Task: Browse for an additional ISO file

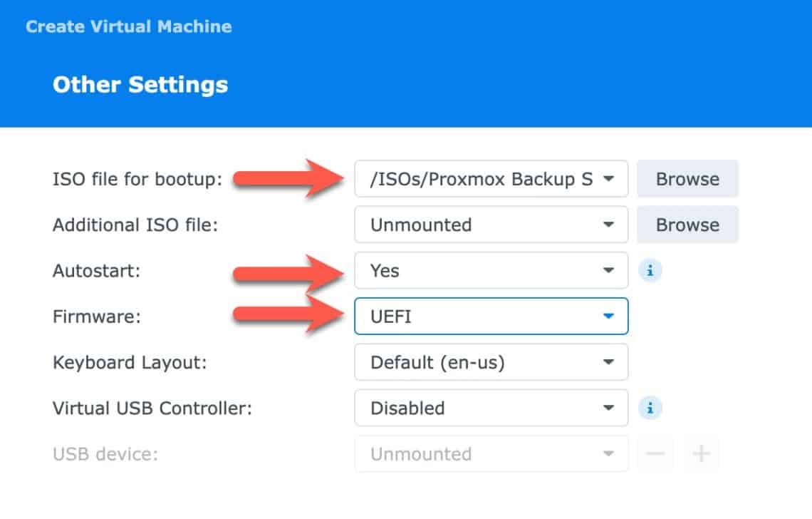Action: tap(687, 225)
